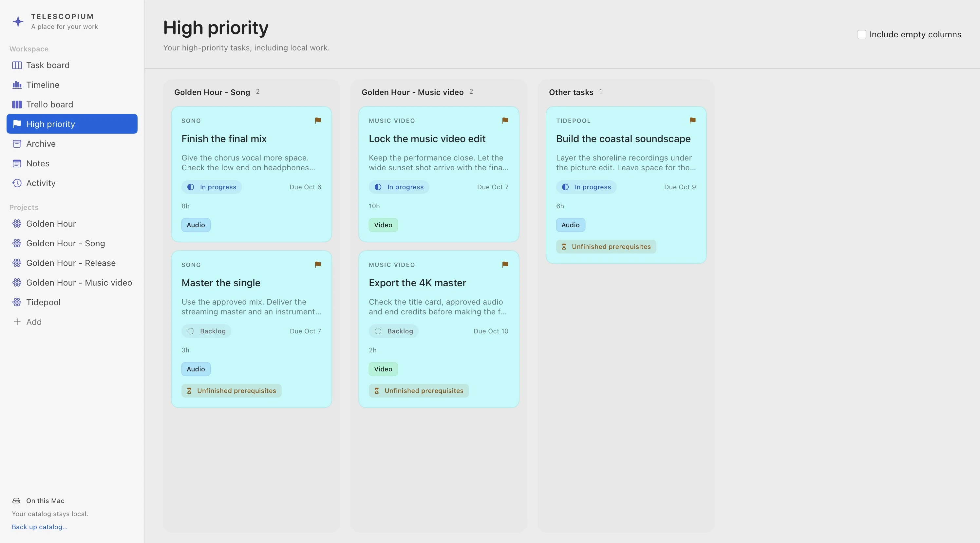The width and height of the screenshot is (980, 543).
Task: Toggle priority flag on Finish the final mix
Action: [x=318, y=121]
